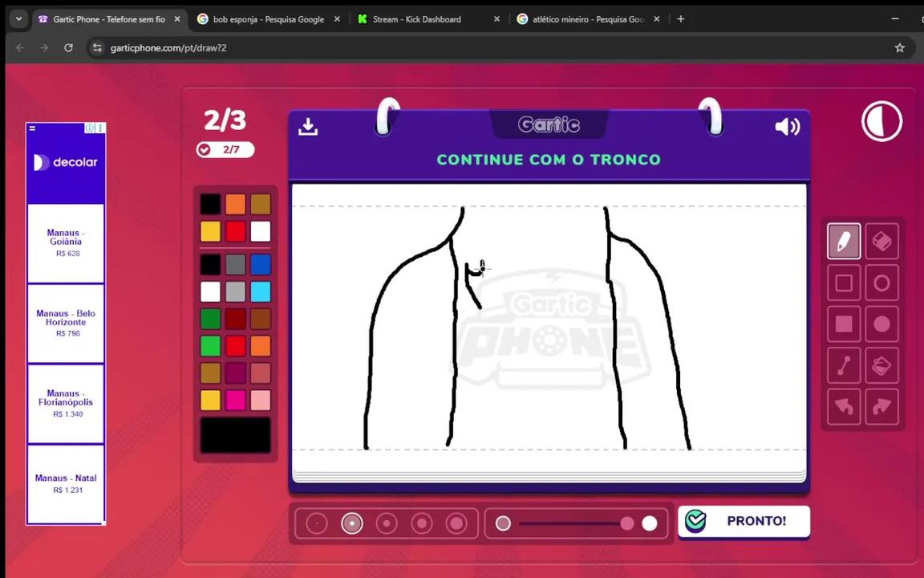View site information icon in address bar
This screenshot has height=578, width=924.
97,48
